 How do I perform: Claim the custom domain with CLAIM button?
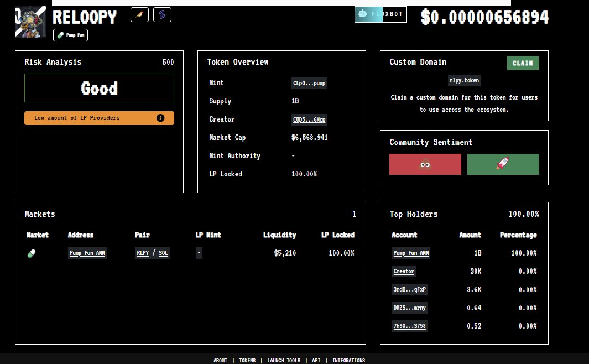click(x=523, y=63)
